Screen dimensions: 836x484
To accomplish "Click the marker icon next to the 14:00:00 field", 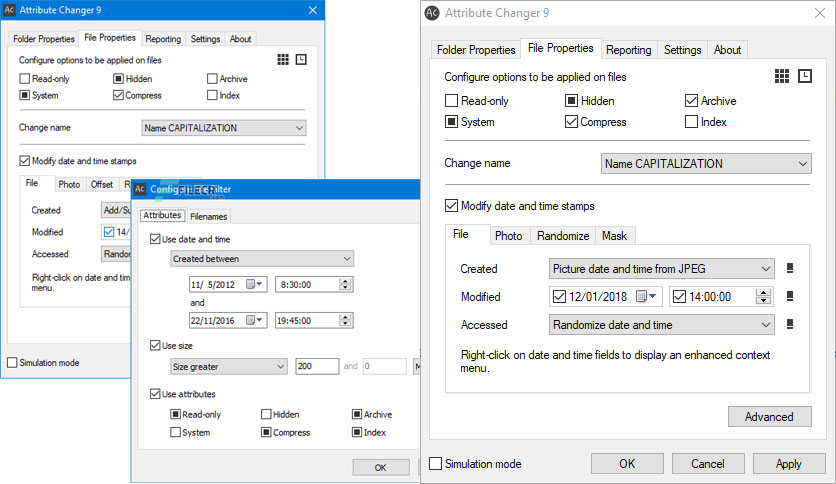I will pyautogui.click(x=789, y=297).
